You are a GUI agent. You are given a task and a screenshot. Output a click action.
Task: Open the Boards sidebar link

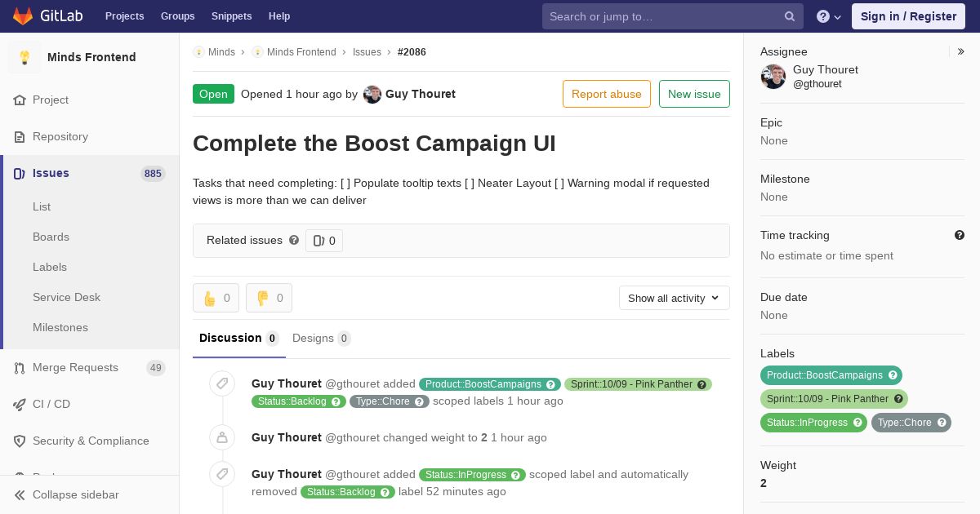(51, 237)
